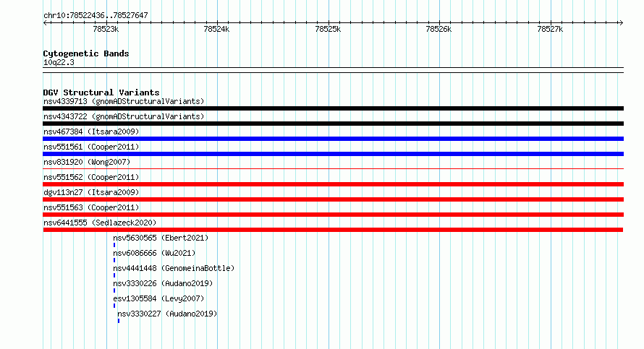Click the right arrow at ruler end
Image resolution: width=644 pixels, height=349 pixels.
[621, 23]
